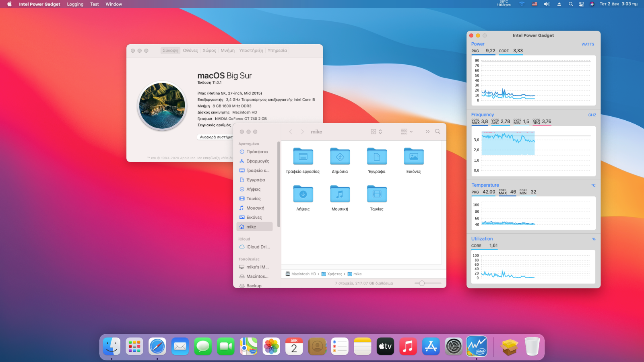
Task: Switch to Υπηρεσία tab in About window
Action: point(277,50)
